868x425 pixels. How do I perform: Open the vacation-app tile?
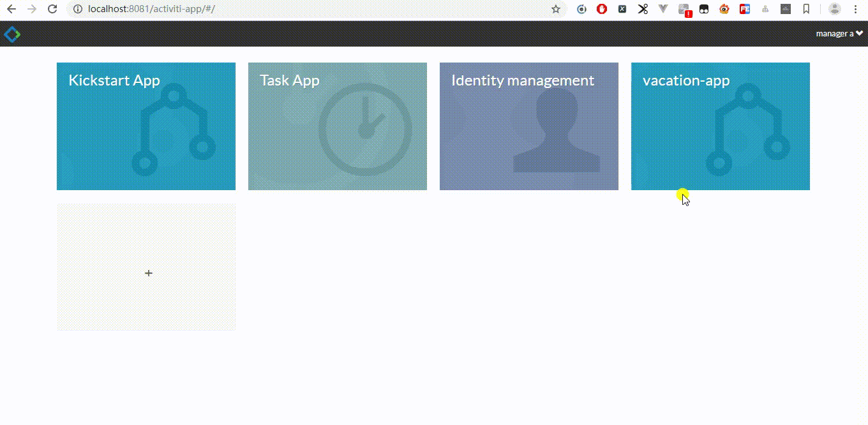tap(721, 126)
